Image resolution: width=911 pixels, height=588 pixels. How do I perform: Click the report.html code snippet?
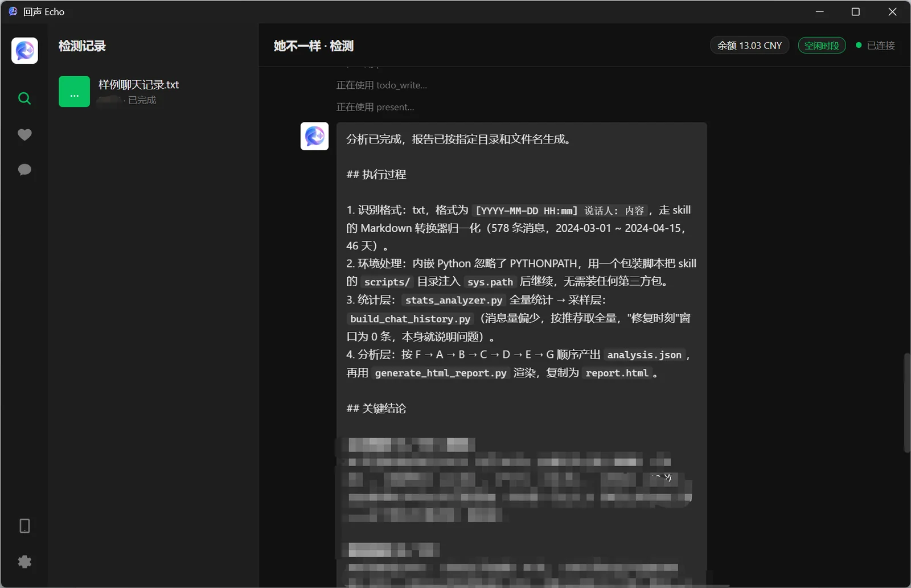[617, 373]
